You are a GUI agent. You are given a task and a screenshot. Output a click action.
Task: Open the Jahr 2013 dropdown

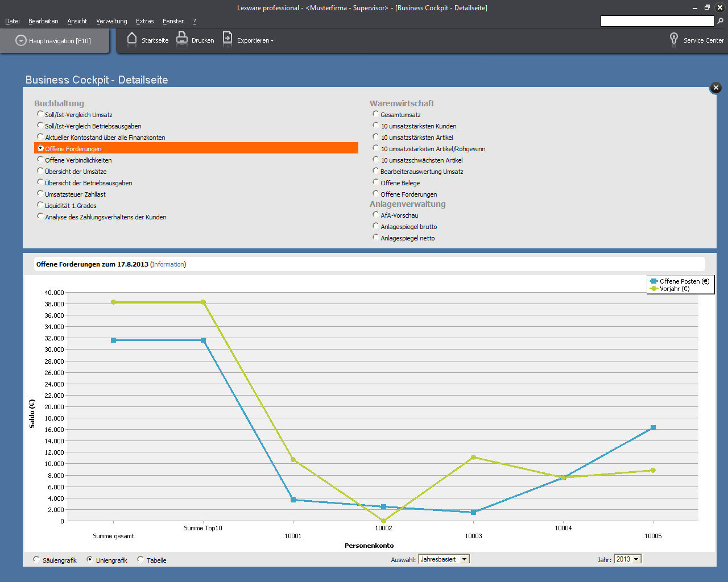[x=636, y=559]
